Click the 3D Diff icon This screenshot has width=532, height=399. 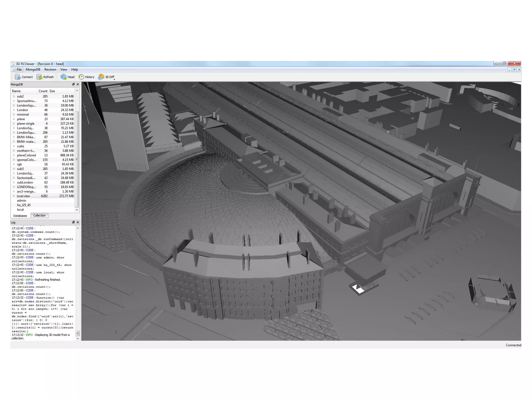pyautogui.click(x=101, y=77)
